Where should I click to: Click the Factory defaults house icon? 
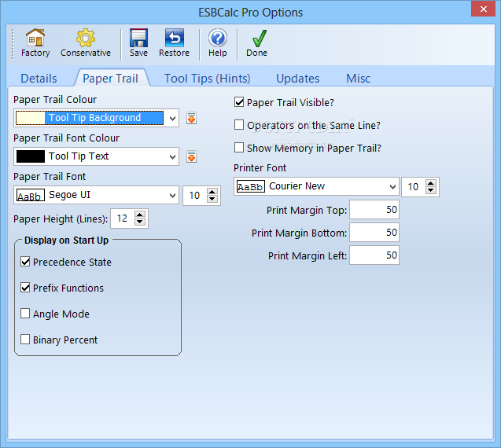click(35, 38)
